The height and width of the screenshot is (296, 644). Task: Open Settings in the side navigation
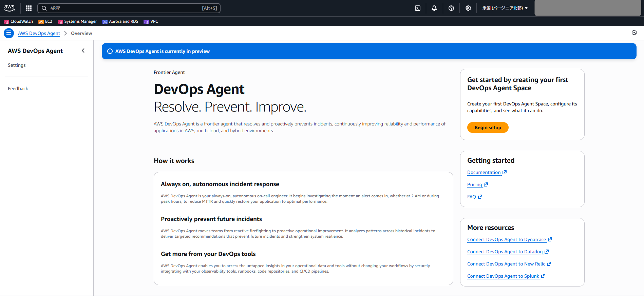pos(17,65)
